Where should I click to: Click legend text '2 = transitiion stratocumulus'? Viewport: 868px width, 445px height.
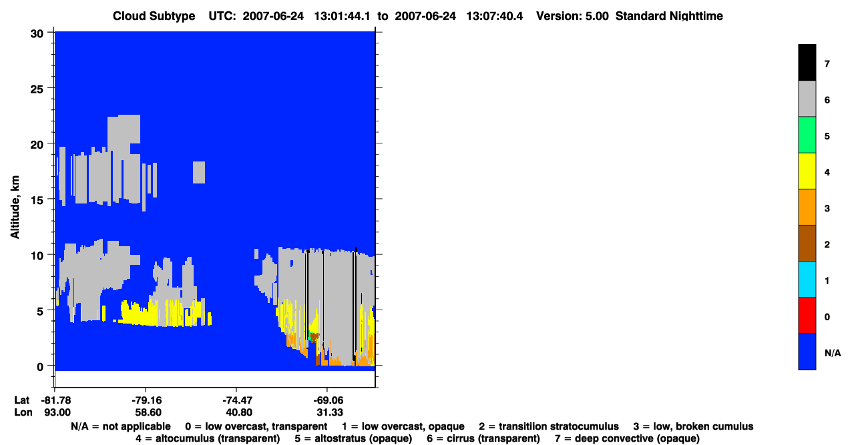(549, 426)
